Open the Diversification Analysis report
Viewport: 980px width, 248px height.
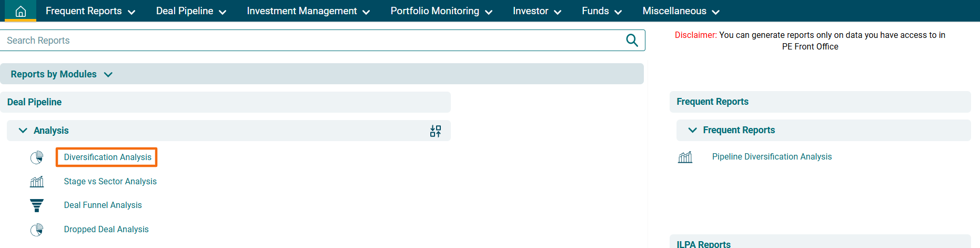107,157
